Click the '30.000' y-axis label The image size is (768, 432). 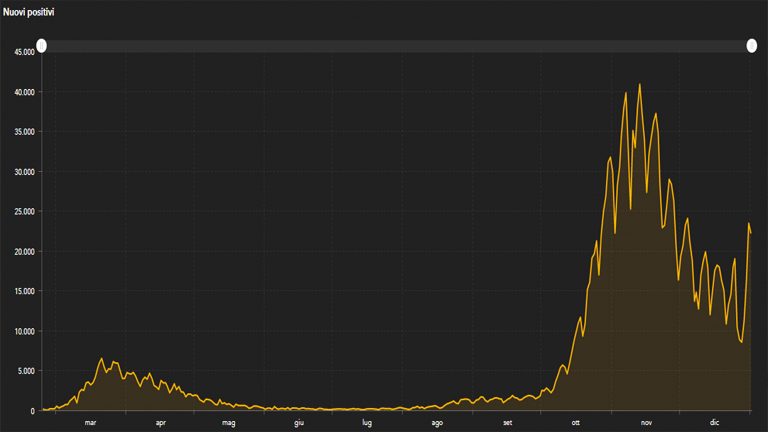click(24, 172)
